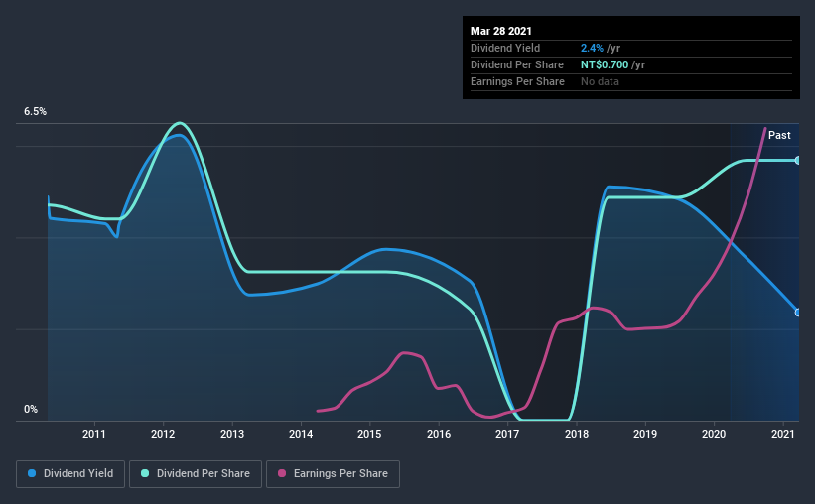Viewport: 815px width, 504px height.
Task: Click the Dividend Per Share endpoint marker
Action: click(798, 160)
